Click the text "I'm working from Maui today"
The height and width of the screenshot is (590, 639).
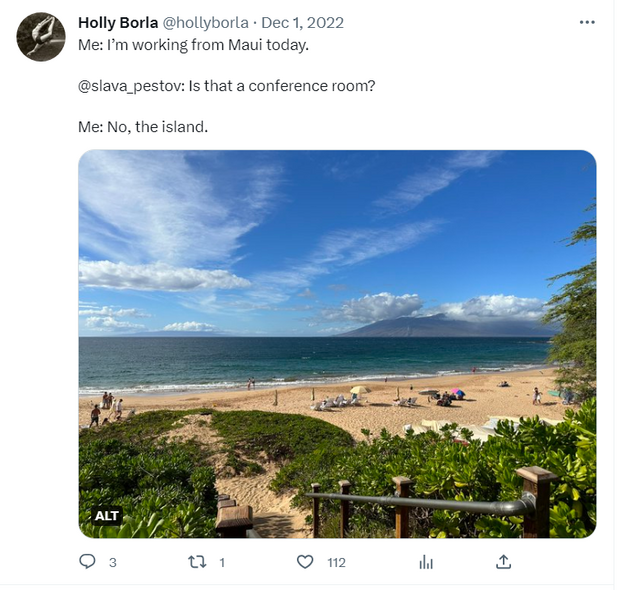pyautogui.click(x=196, y=45)
